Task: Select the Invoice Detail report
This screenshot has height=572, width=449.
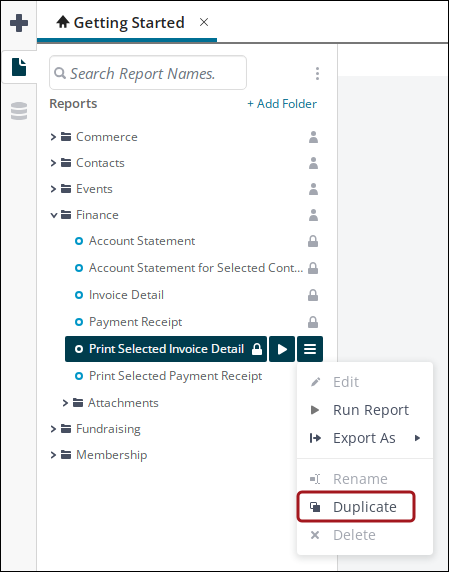Action: 126,295
